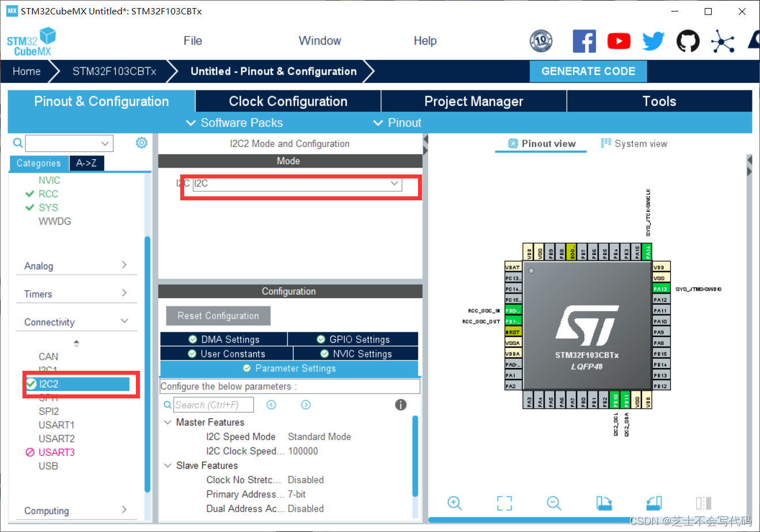The width and height of the screenshot is (760, 532).
Task: Expand the Pinout dropdown menu
Action: (x=397, y=123)
